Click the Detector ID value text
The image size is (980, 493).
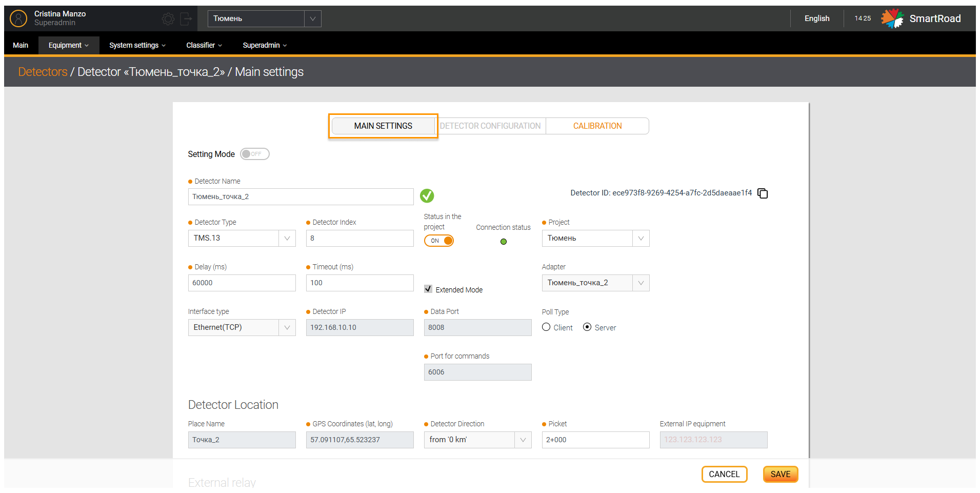[x=682, y=193]
